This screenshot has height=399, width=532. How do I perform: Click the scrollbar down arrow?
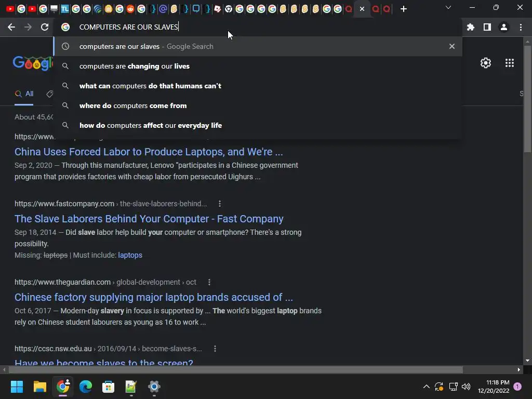click(x=527, y=361)
